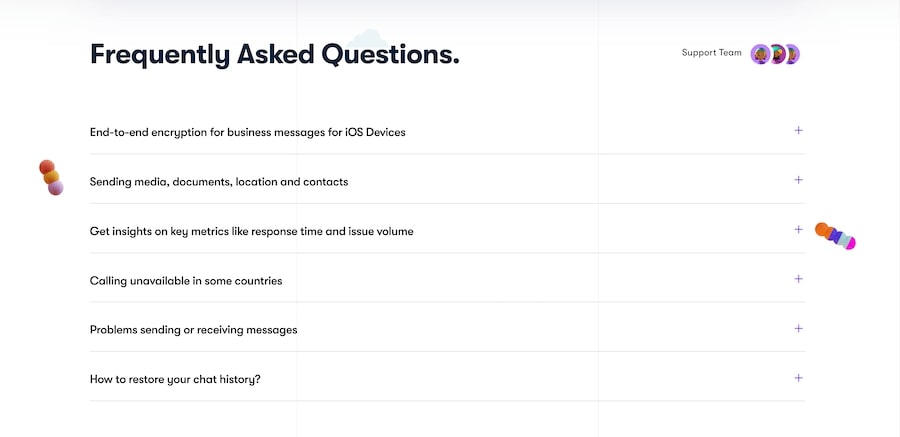Click the Support Team label
Screen dimensions: 900x437
point(712,53)
